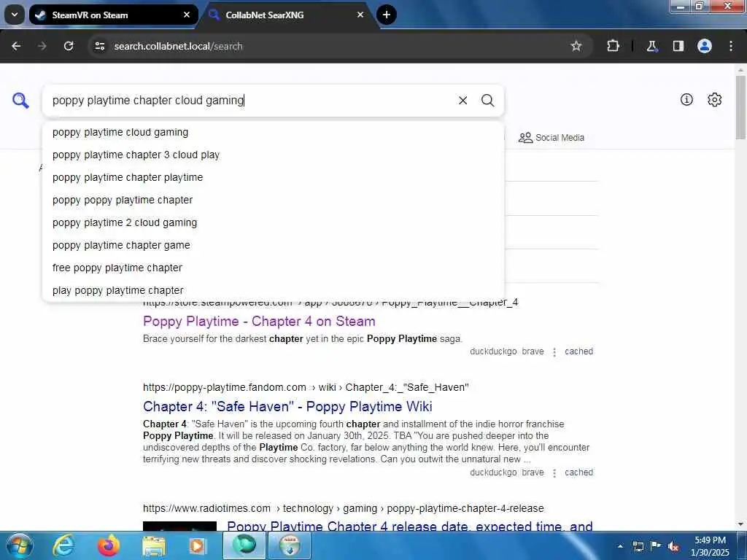Click the radiotimes result thumbnail
The image size is (747, 560).
click(x=179, y=526)
